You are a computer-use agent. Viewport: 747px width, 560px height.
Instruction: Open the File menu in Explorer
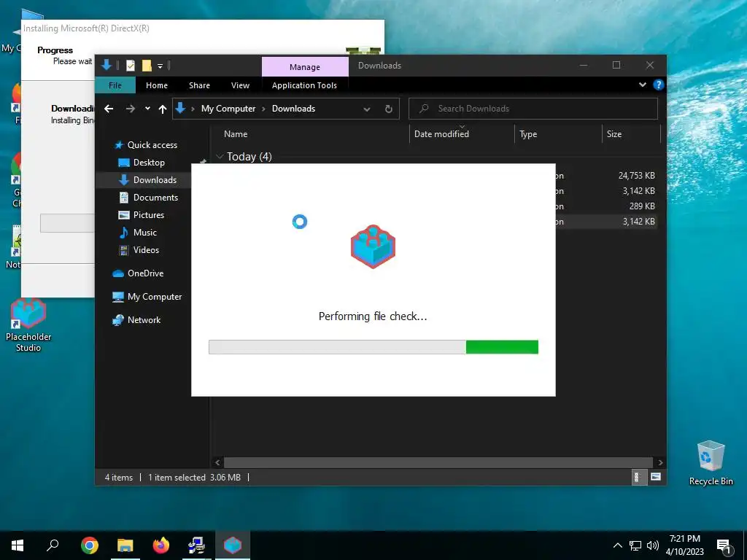(x=115, y=85)
